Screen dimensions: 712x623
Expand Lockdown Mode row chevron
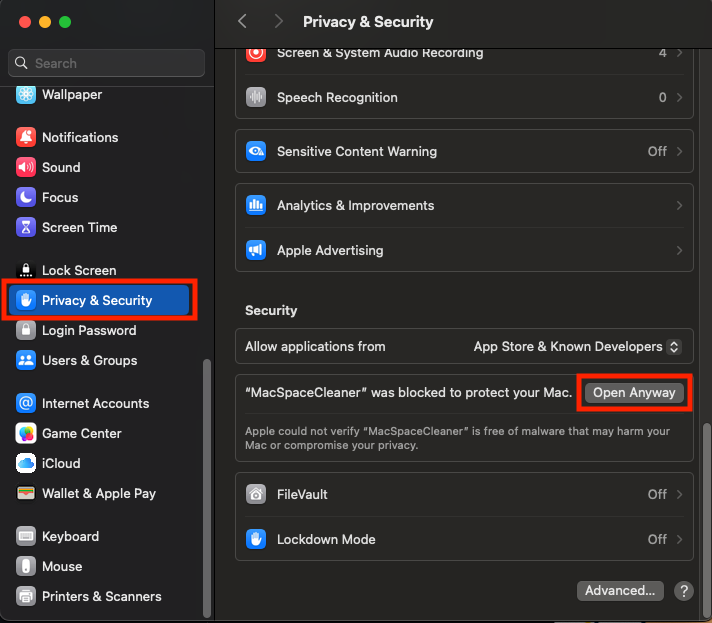[679, 539]
